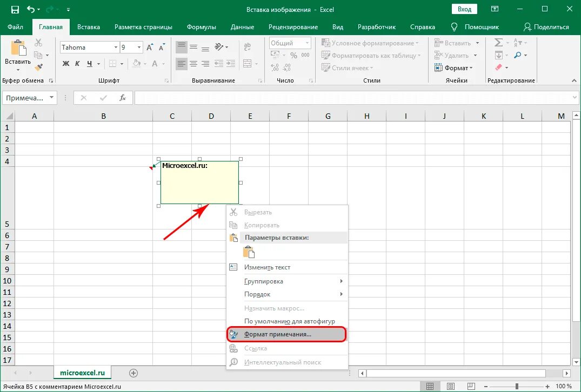Open the Tahoma font name dropdown
Viewport: 581px width, 392px height.
[x=116, y=48]
